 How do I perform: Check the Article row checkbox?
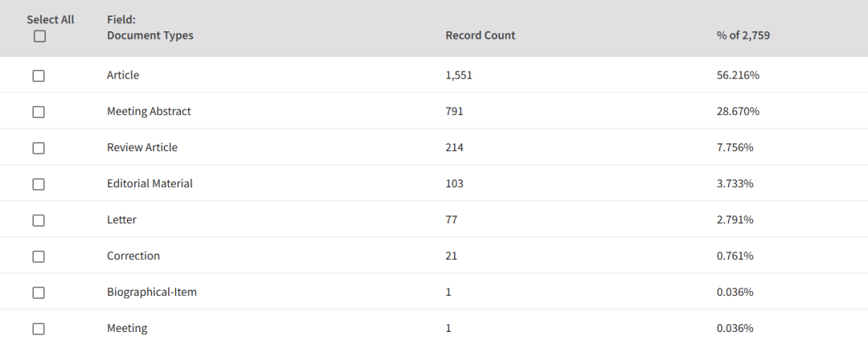(39, 76)
